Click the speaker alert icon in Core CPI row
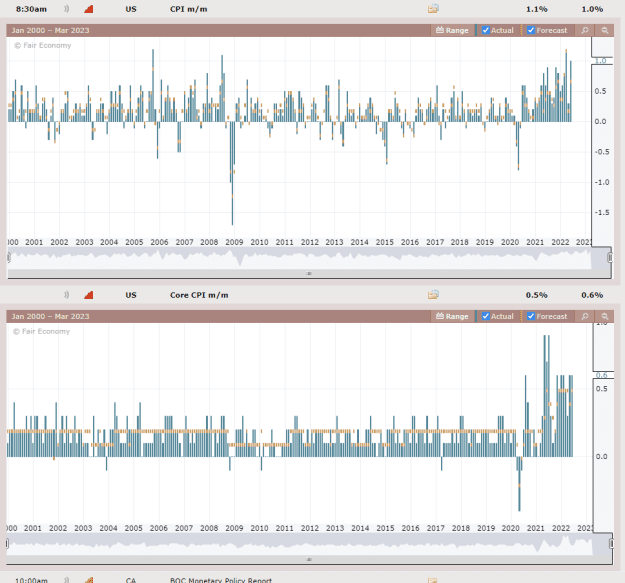Image resolution: width=625 pixels, height=583 pixels. 66,295
